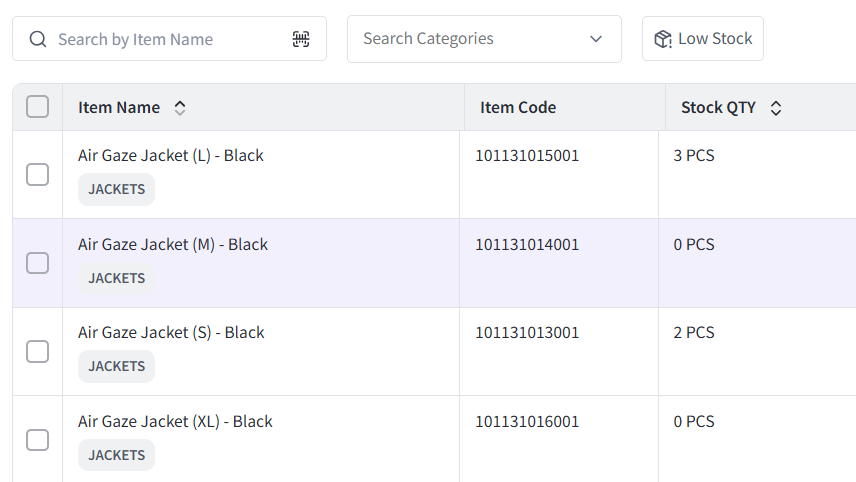Click the Low Stock box icon
The height and width of the screenshot is (482, 856).
[x=663, y=39]
